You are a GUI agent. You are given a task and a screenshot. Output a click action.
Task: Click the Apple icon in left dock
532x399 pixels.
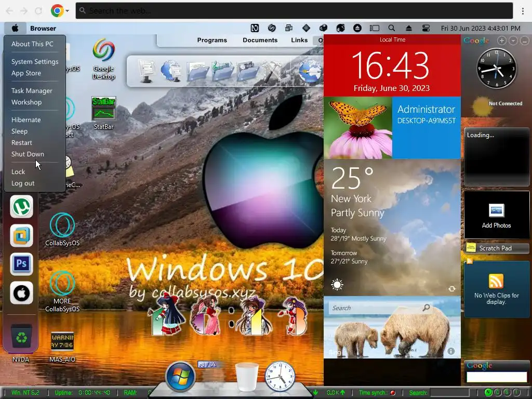pos(21,293)
